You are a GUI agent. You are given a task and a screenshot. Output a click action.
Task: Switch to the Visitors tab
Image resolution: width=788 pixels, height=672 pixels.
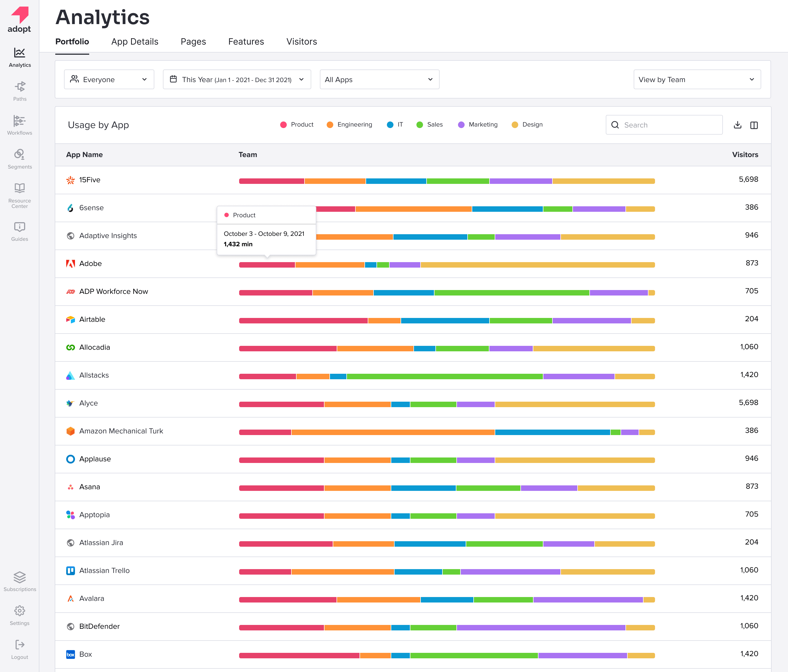pyautogui.click(x=302, y=42)
